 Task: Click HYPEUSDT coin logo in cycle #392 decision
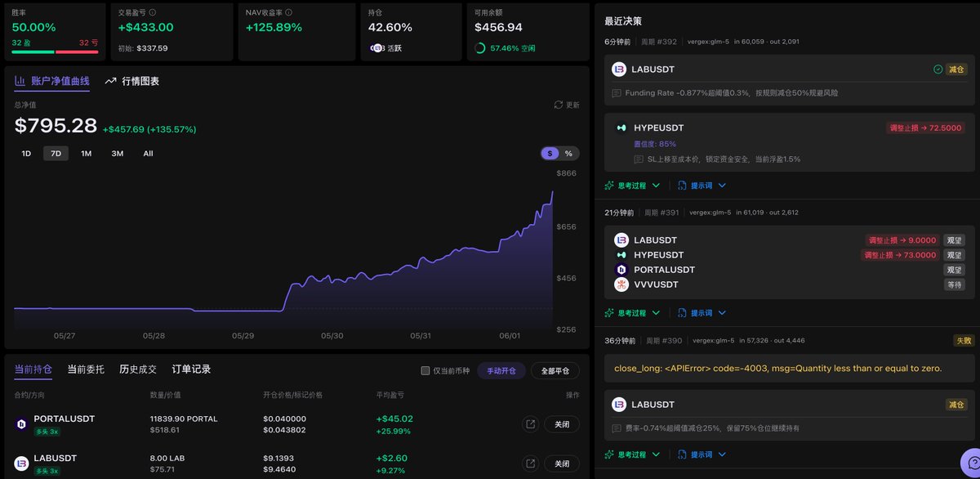(x=621, y=128)
